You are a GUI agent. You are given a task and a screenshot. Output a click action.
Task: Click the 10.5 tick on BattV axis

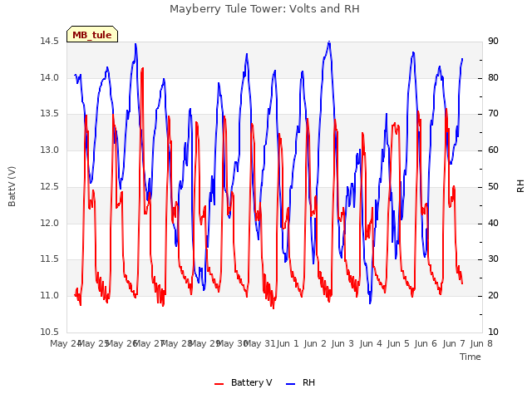point(49,332)
